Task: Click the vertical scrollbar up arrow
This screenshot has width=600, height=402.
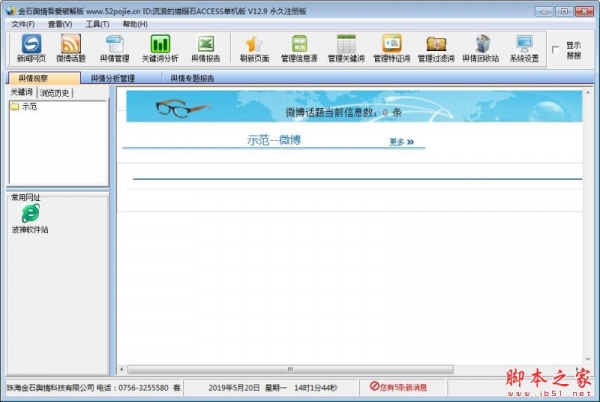Action: (588, 93)
